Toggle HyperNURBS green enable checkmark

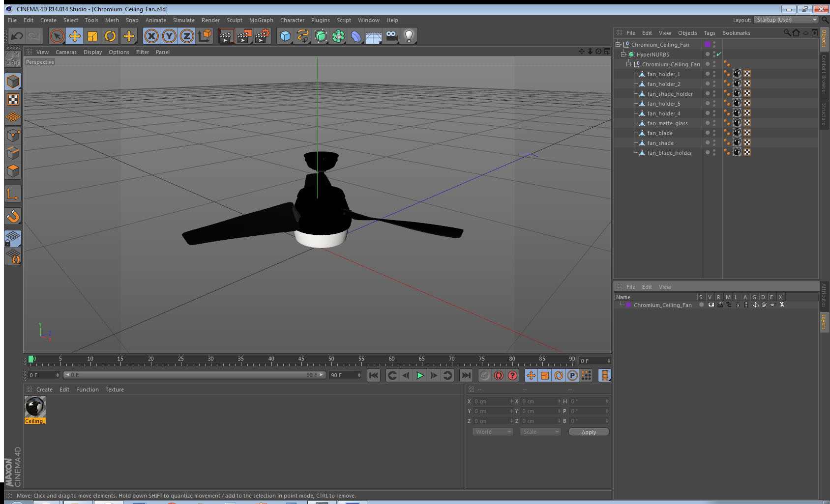(719, 54)
